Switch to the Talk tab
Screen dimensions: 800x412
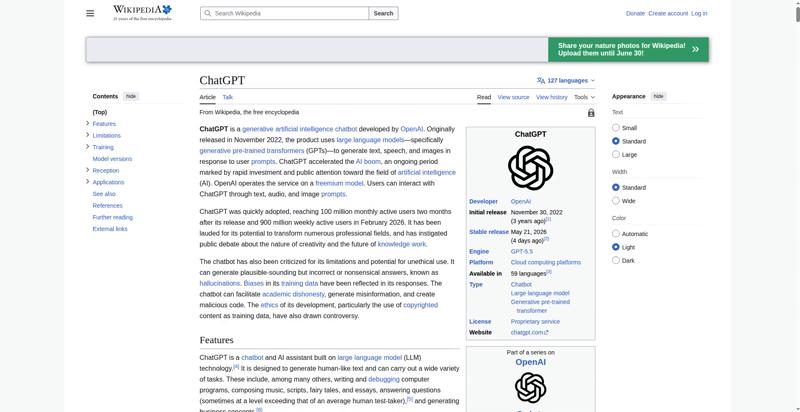pyautogui.click(x=228, y=97)
